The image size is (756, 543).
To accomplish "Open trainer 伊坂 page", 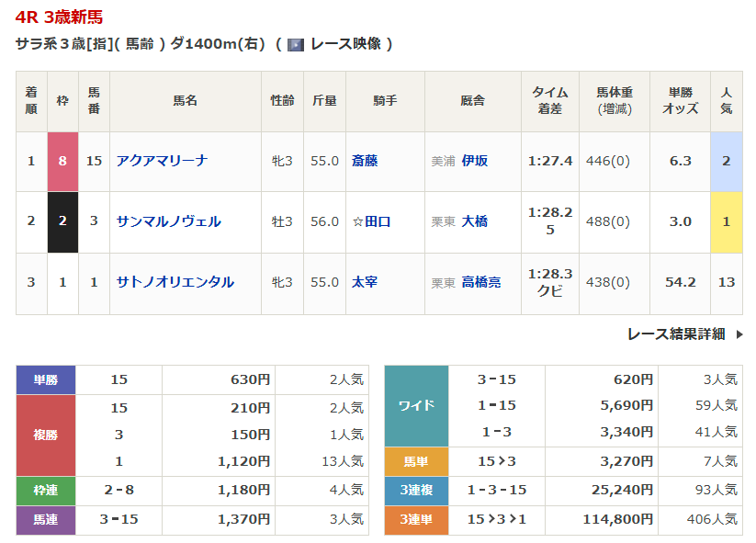I will (475, 161).
